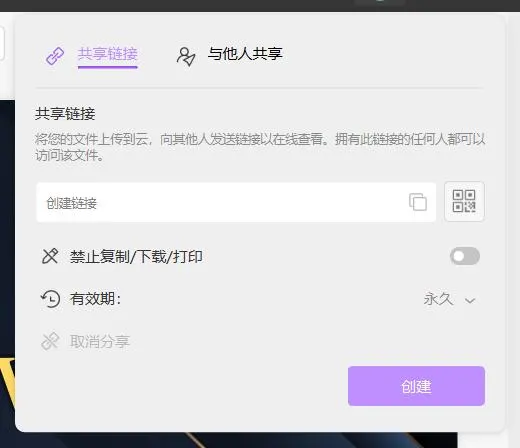Click the 共享链接 section heading
This screenshot has width=520, height=448.
pyautogui.click(x=65, y=114)
